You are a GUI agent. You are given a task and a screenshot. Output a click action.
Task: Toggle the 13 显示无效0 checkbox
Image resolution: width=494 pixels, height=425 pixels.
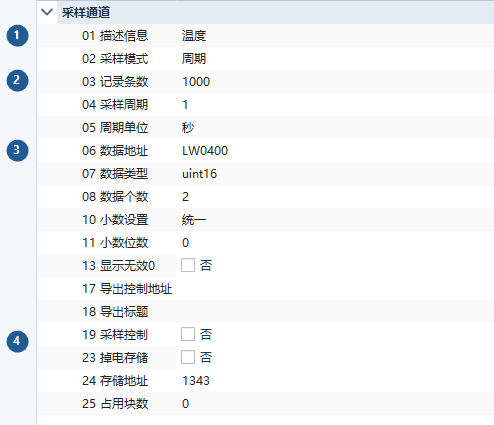click(188, 265)
